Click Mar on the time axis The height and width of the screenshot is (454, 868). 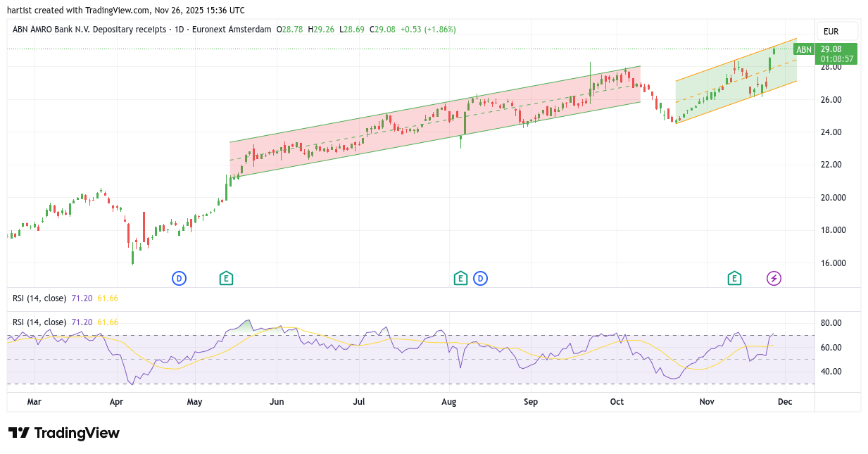pos(34,402)
